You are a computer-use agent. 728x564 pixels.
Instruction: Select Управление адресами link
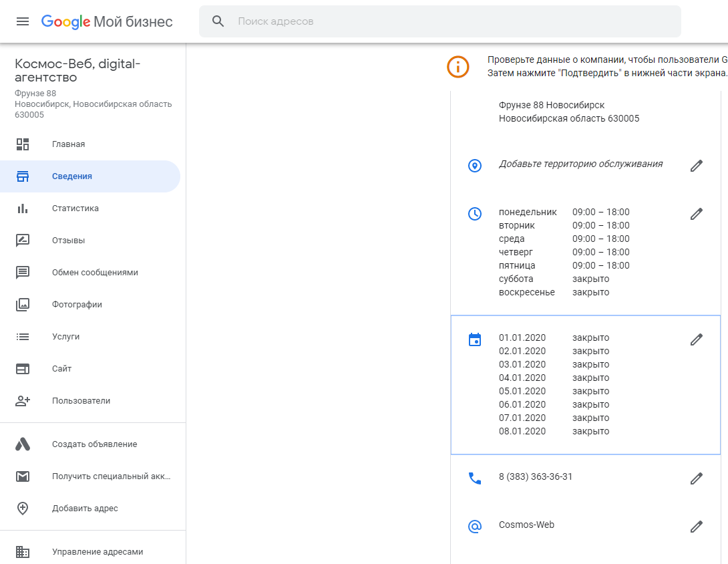90,551
